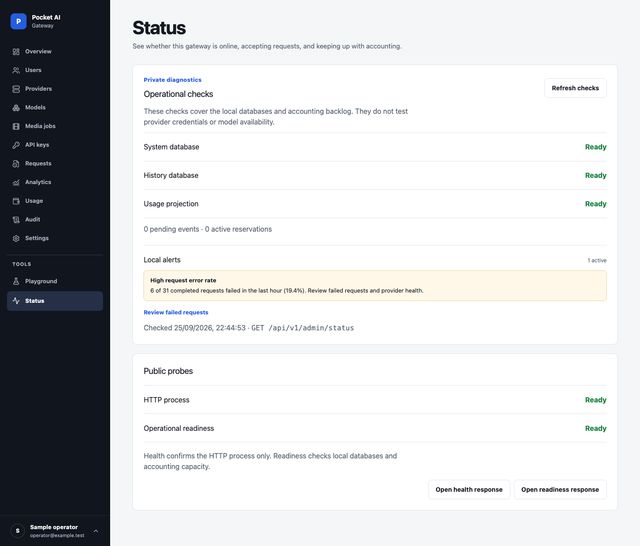This screenshot has height=546, width=640.
Task: Click operator@example.test email text
Action: pyautogui.click(x=57, y=535)
